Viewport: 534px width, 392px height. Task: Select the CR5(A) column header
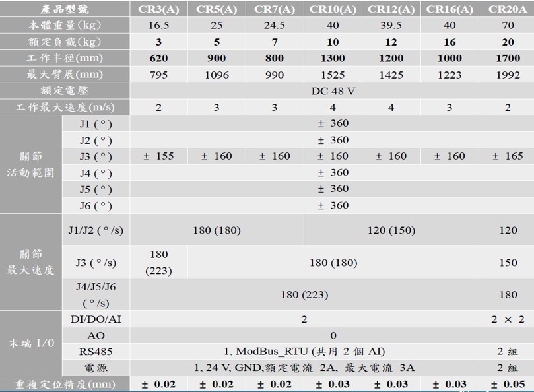[217, 9]
